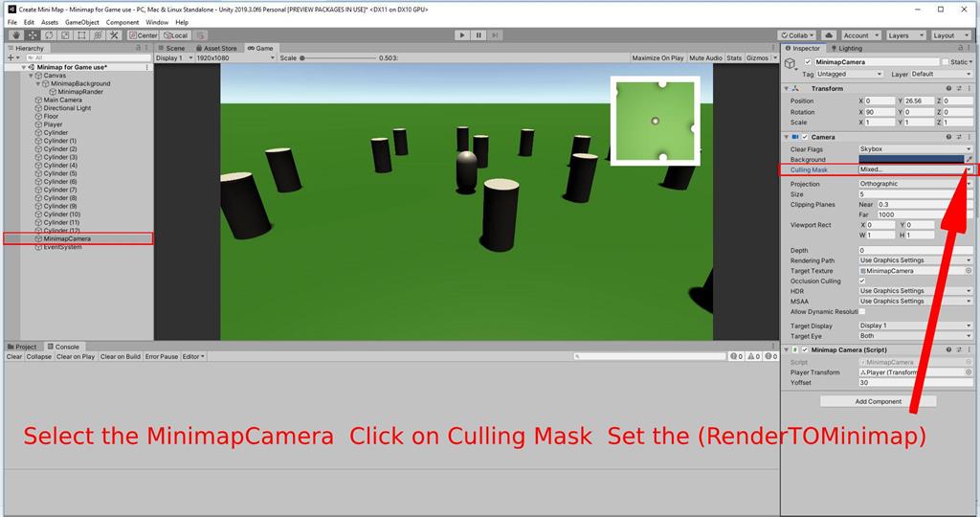Screen dimensions: 980x517
Task: Click the Game view Scale slider
Action: click(x=338, y=58)
